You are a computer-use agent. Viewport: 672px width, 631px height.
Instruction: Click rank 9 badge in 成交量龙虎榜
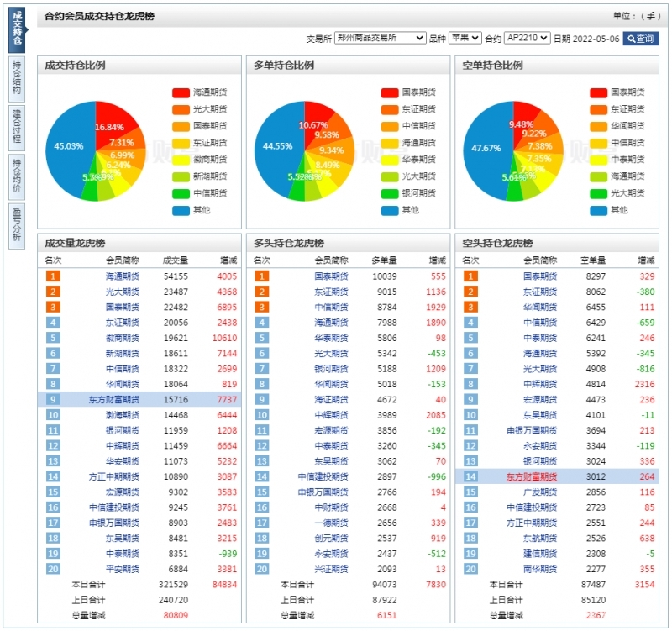pyautogui.click(x=53, y=399)
